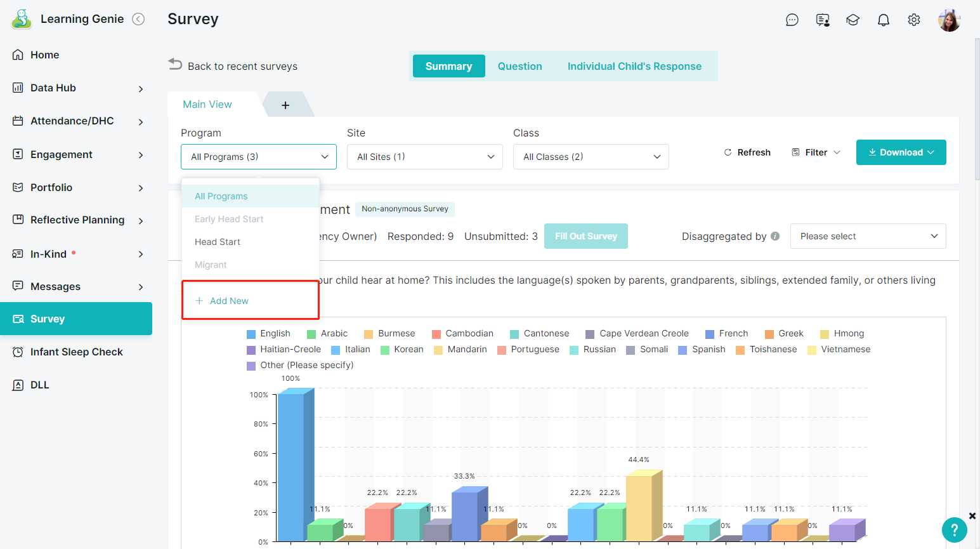Open the user profile avatar

pos(949,20)
